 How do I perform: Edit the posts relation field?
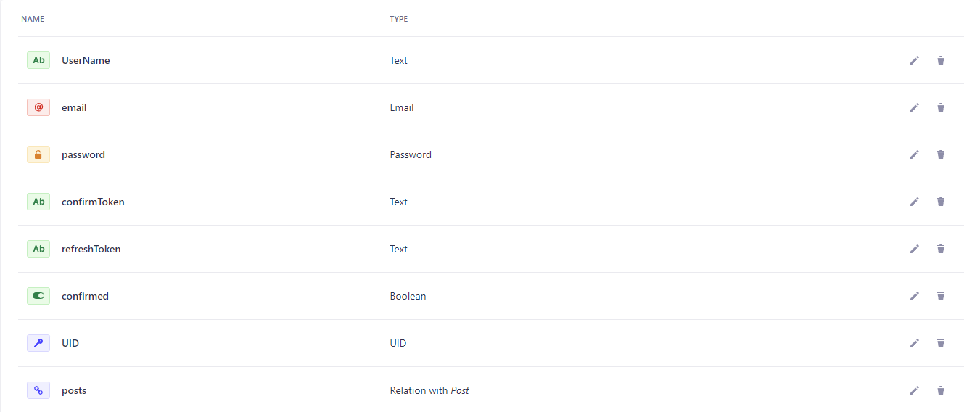click(914, 390)
